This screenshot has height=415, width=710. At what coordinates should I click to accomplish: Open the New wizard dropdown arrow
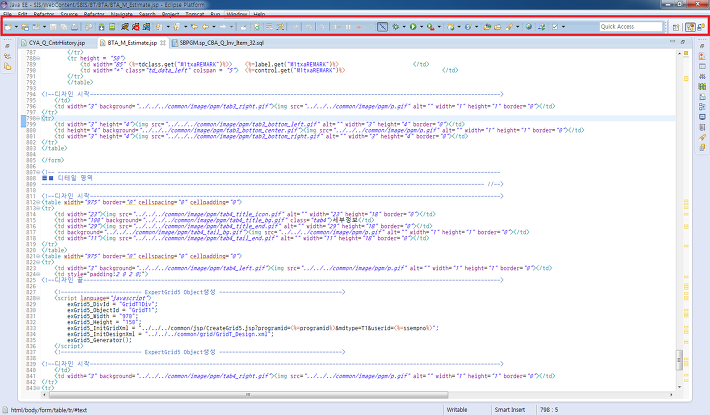point(16,27)
